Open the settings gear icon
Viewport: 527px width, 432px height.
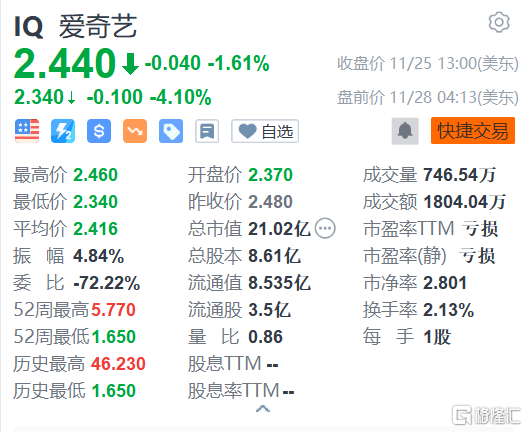tap(499, 23)
